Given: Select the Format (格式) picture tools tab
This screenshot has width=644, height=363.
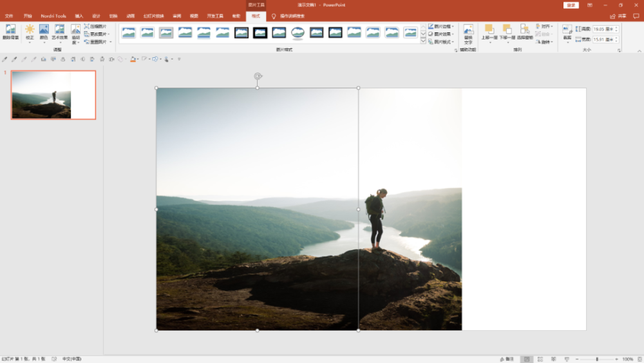Looking at the screenshot, I should click(256, 16).
